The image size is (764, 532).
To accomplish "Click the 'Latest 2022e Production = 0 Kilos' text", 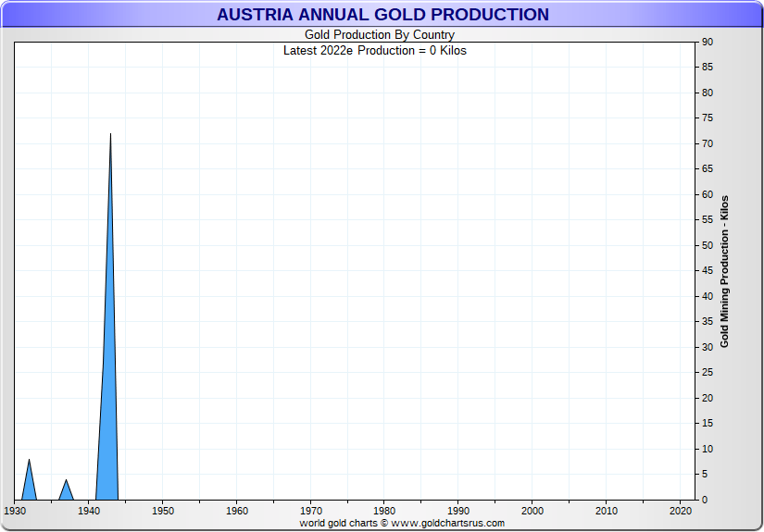I will pyautogui.click(x=375, y=50).
